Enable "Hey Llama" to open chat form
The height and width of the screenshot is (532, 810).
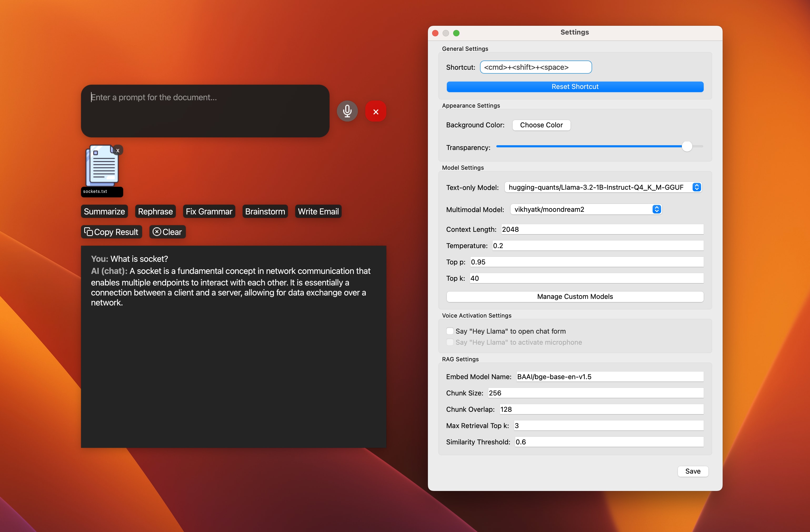point(450,331)
